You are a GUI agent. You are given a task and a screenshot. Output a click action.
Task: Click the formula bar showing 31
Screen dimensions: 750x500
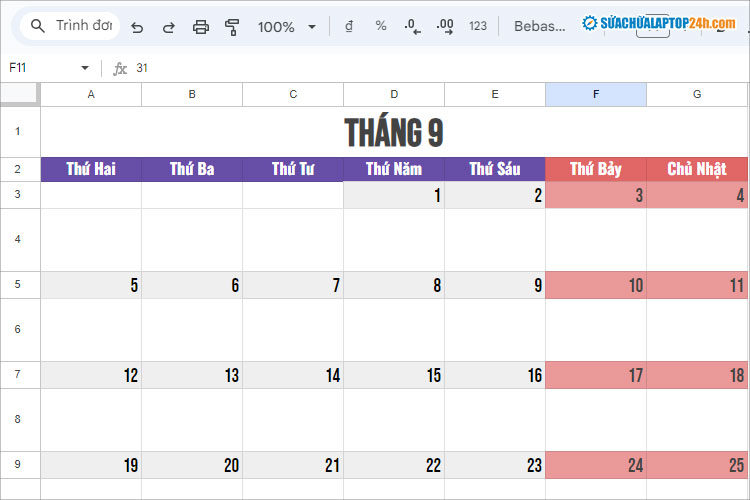[400, 68]
